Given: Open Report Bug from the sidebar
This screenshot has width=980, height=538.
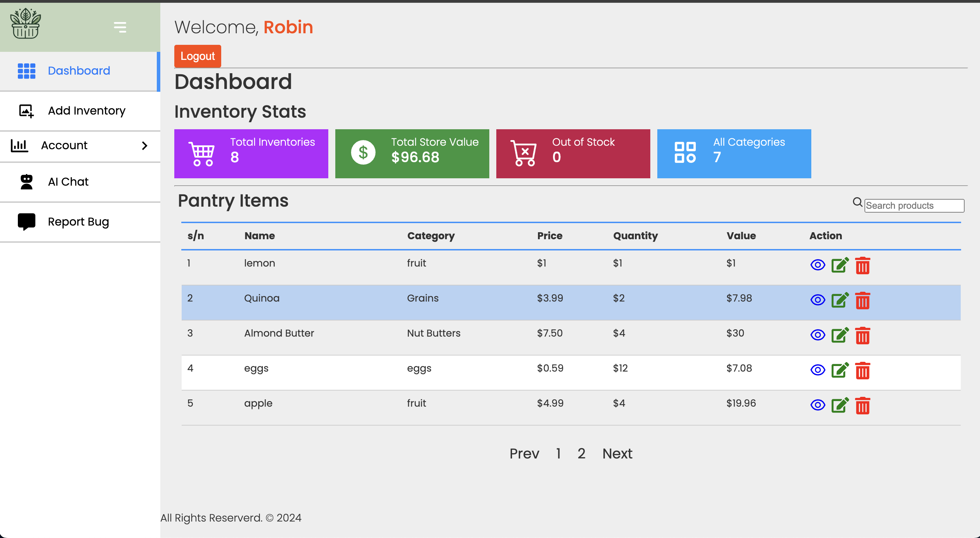Looking at the screenshot, I should point(78,222).
